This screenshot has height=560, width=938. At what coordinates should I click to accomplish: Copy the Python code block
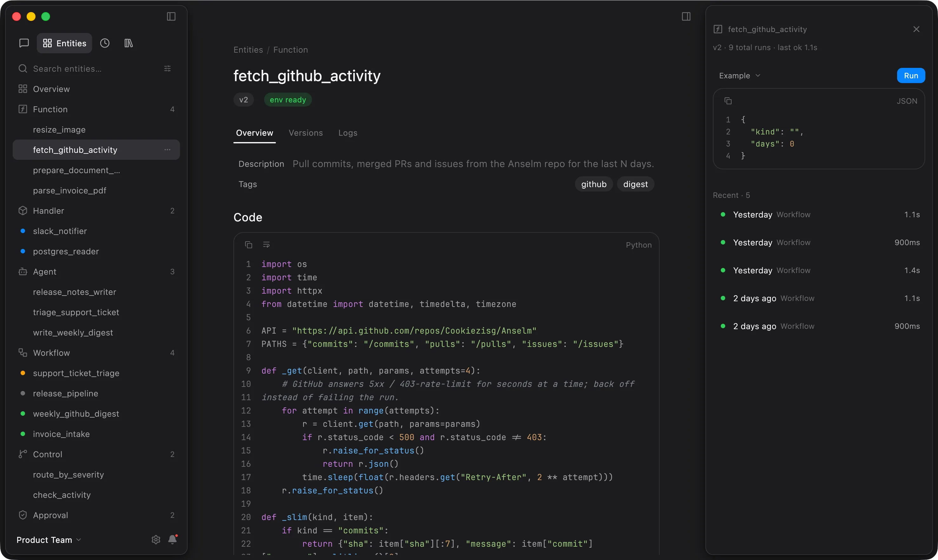248,245
